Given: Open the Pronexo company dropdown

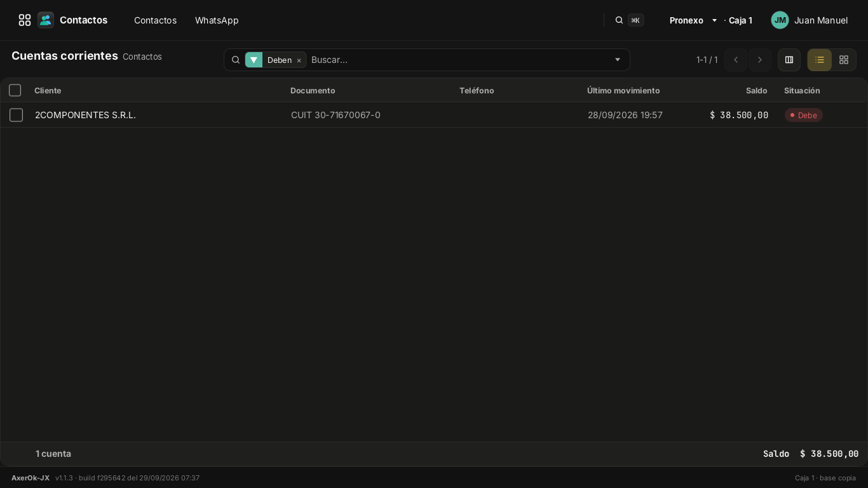Looking at the screenshot, I should [x=693, y=20].
